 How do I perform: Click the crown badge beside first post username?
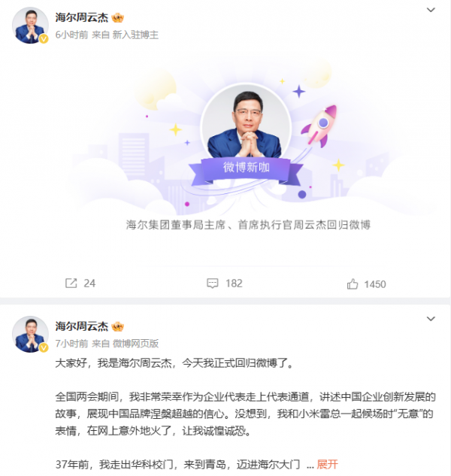point(118,18)
